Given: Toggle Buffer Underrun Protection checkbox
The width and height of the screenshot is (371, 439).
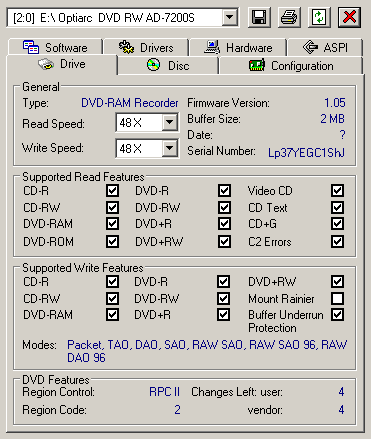Looking at the screenshot, I should click(337, 315).
